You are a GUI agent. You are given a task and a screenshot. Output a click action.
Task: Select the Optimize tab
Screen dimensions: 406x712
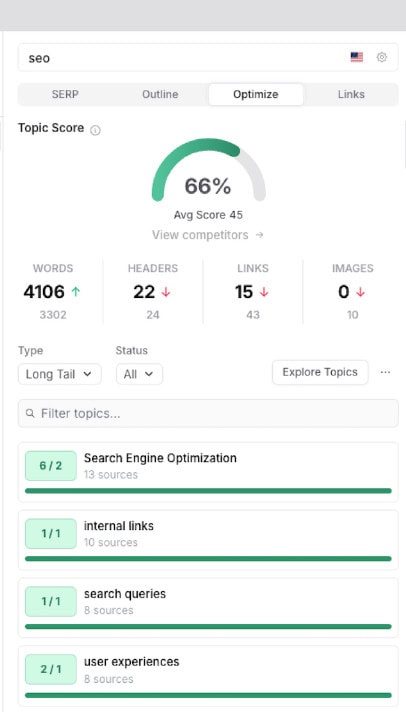click(256, 94)
